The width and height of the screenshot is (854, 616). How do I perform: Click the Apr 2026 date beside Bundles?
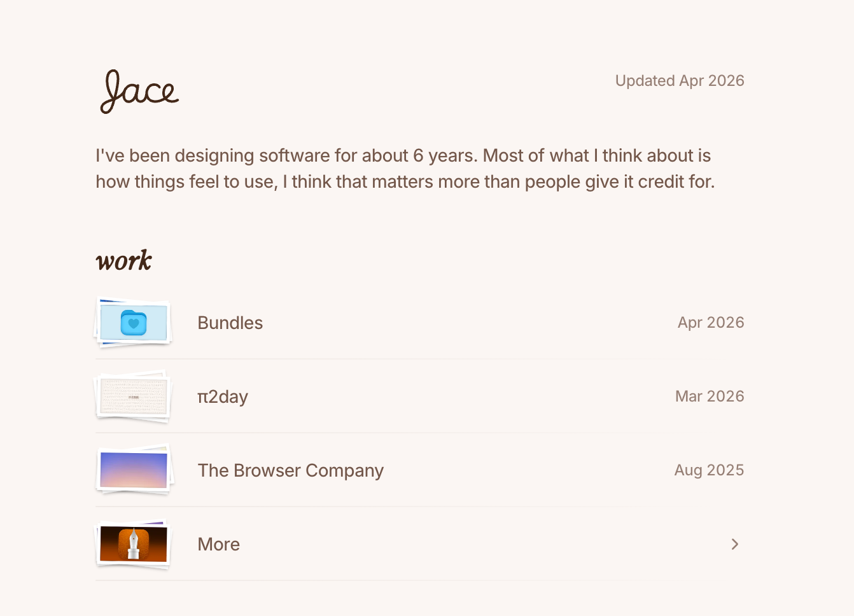pyautogui.click(x=711, y=323)
